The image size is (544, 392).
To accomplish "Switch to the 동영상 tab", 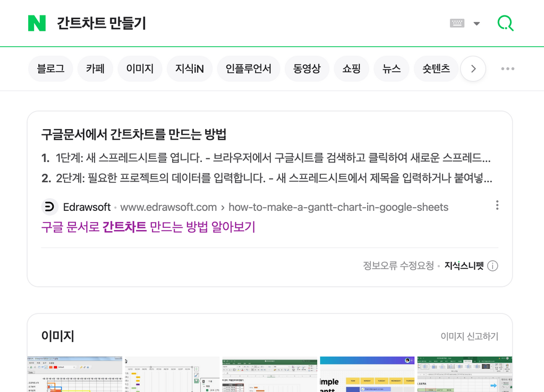I will point(307,69).
